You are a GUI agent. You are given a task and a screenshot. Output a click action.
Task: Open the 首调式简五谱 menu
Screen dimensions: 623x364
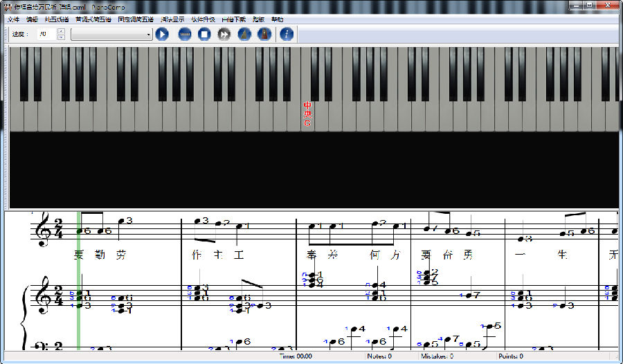coord(93,19)
